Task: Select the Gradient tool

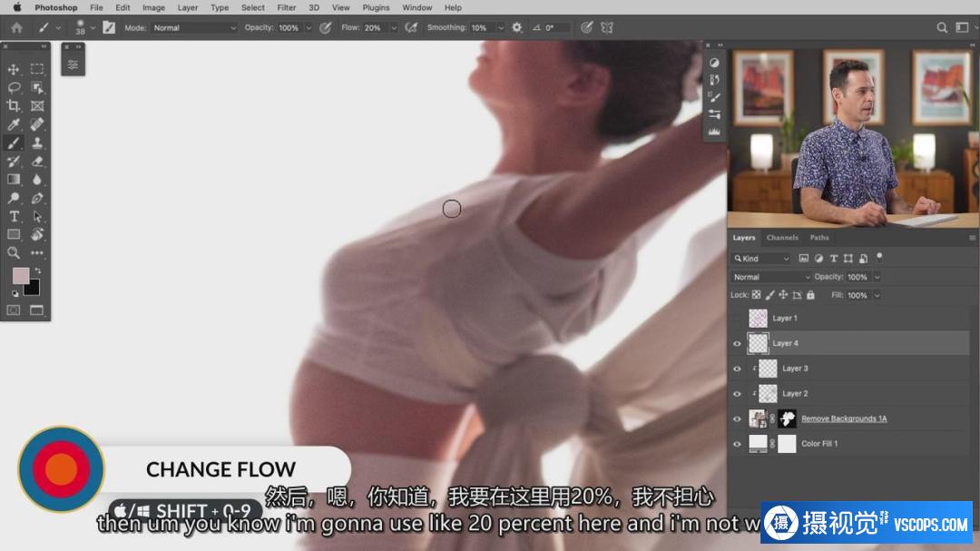Action: point(13,180)
